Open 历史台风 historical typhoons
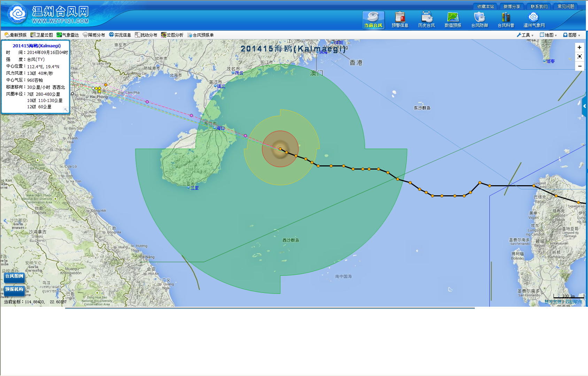This screenshot has height=376, width=588. (426, 20)
